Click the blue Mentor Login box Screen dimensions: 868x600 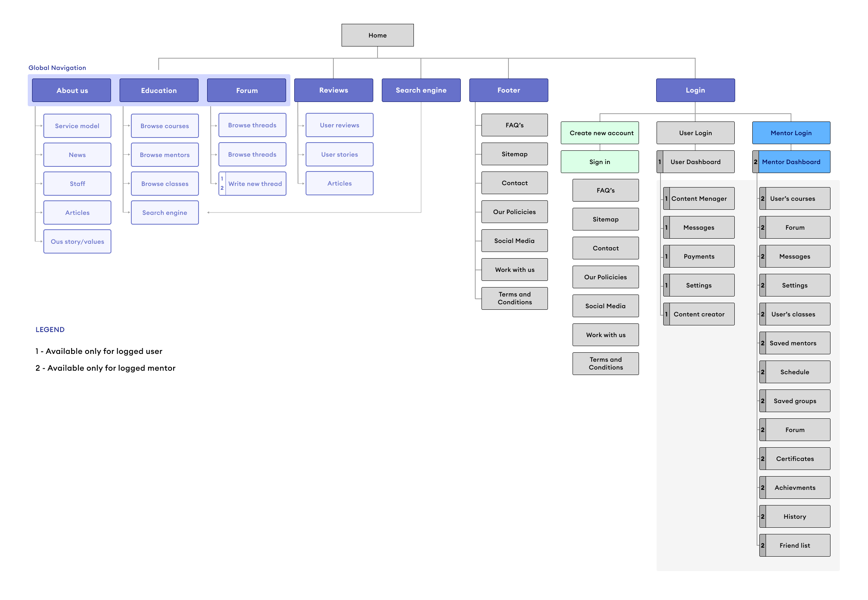[x=791, y=133]
